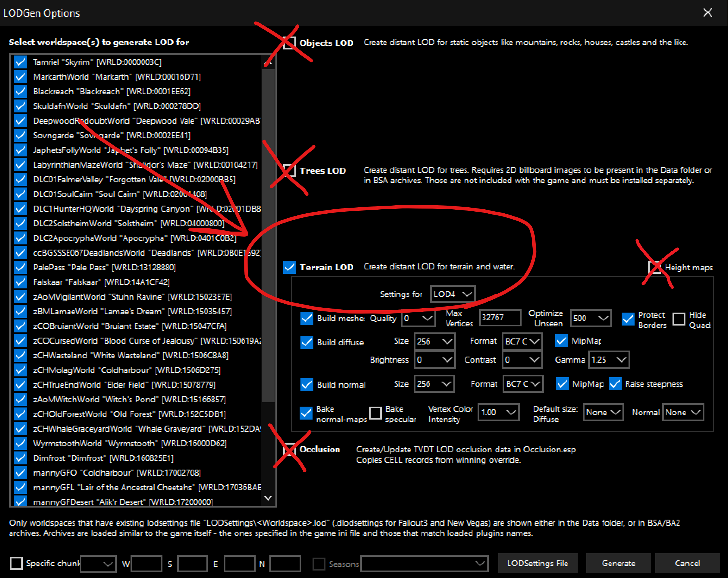Open the Build diffuse Format dropdown
Image resolution: width=728 pixels, height=578 pixels.
(522, 342)
